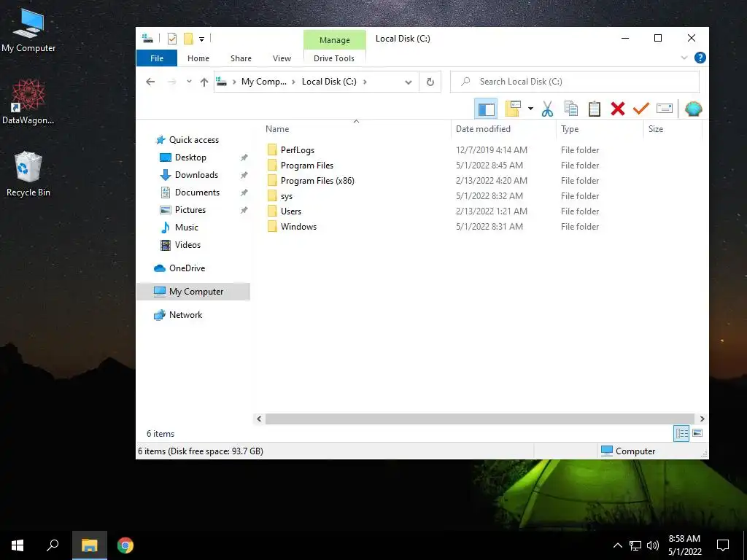747x560 pixels.
Task: Open Customize Quick Access Toolbar dropdown
Action: pyautogui.click(x=201, y=39)
